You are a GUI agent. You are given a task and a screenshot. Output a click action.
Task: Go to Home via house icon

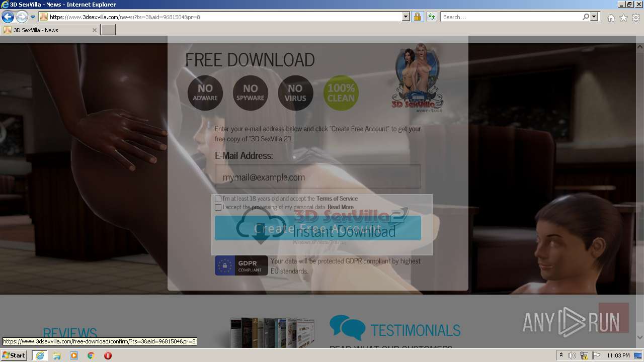point(611,18)
